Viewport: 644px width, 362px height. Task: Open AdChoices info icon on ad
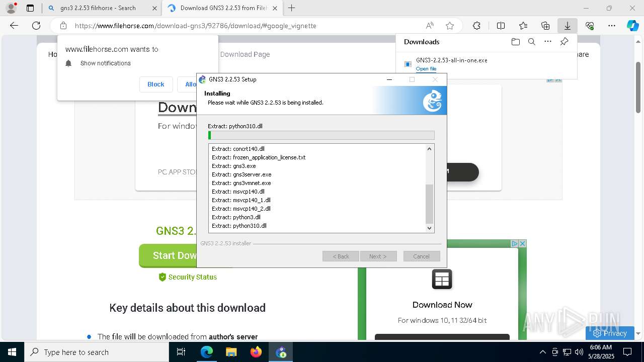point(515,243)
